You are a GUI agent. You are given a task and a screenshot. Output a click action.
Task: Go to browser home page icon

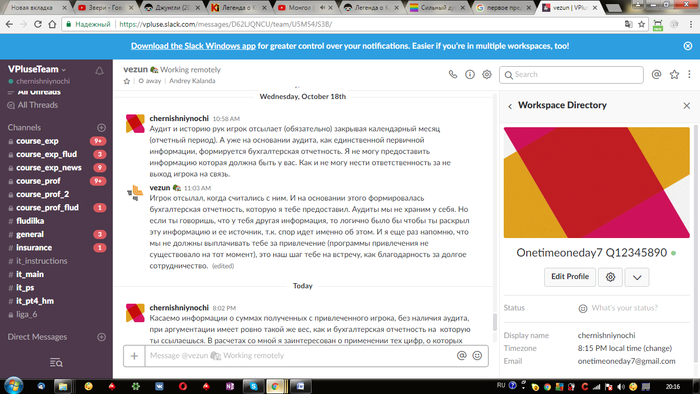(52, 24)
